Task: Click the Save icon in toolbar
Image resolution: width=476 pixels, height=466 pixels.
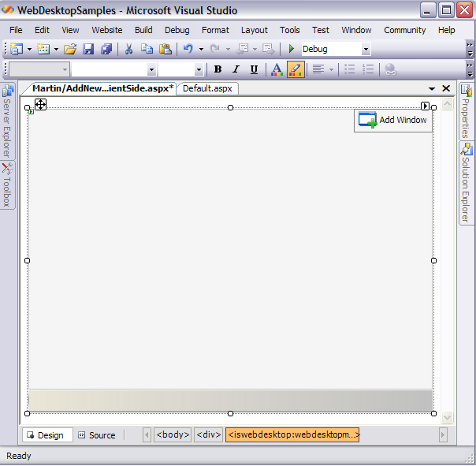Action: (x=88, y=49)
